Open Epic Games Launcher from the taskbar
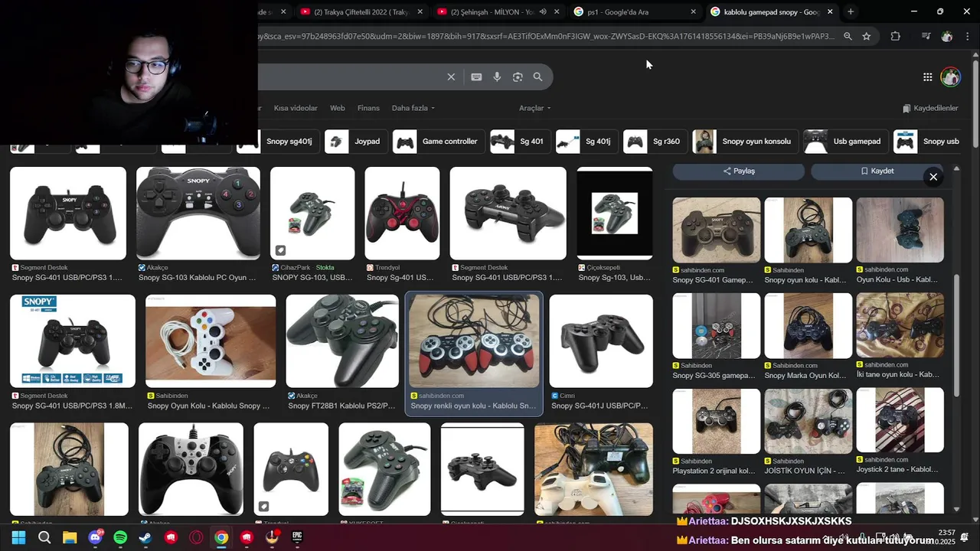Image resolution: width=980 pixels, height=551 pixels. pyautogui.click(x=297, y=538)
